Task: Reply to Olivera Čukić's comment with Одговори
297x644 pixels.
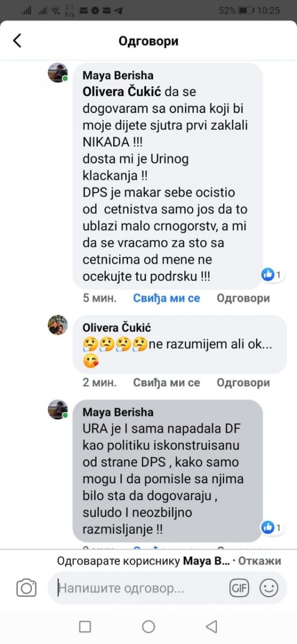Action: click(x=243, y=383)
